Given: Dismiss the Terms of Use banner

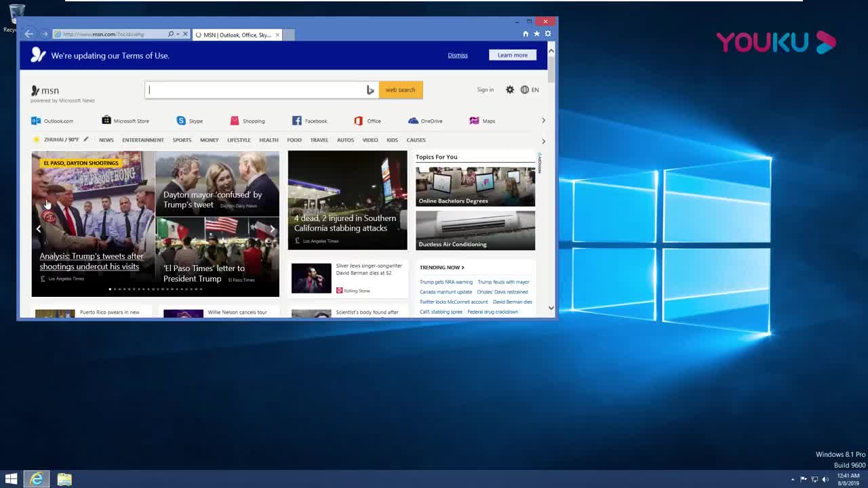Looking at the screenshot, I should pos(458,55).
